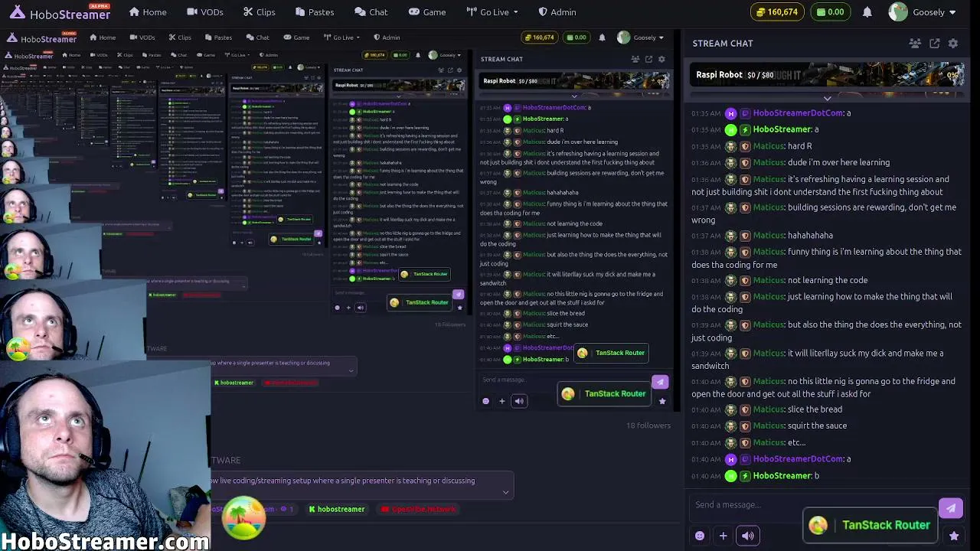Click the Maticus avatar beside 'slice the bread'
Image resolution: width=980 pixels, height=551 pixels.
731,409
